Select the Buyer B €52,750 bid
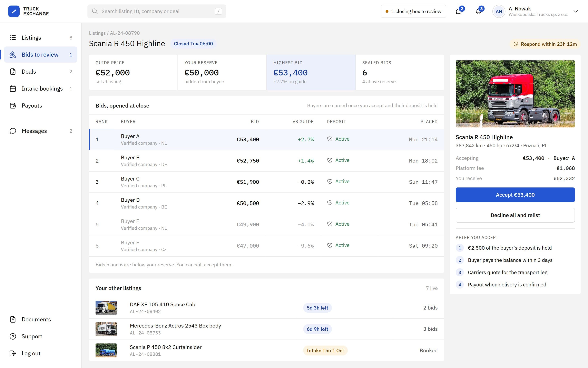This screenshot has height=368, width=588. 267,161
